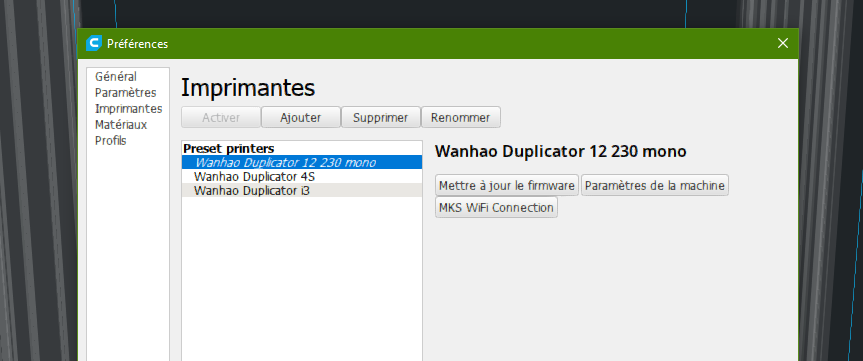Select Imprimantes in the preferences sidebar
The image size is (863, 361).
pos(128,108)
